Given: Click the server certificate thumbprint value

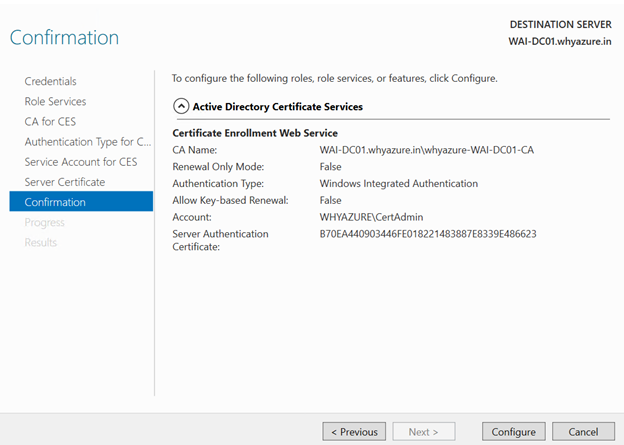Looking at the screenshot, I should (x=428, y=234).
